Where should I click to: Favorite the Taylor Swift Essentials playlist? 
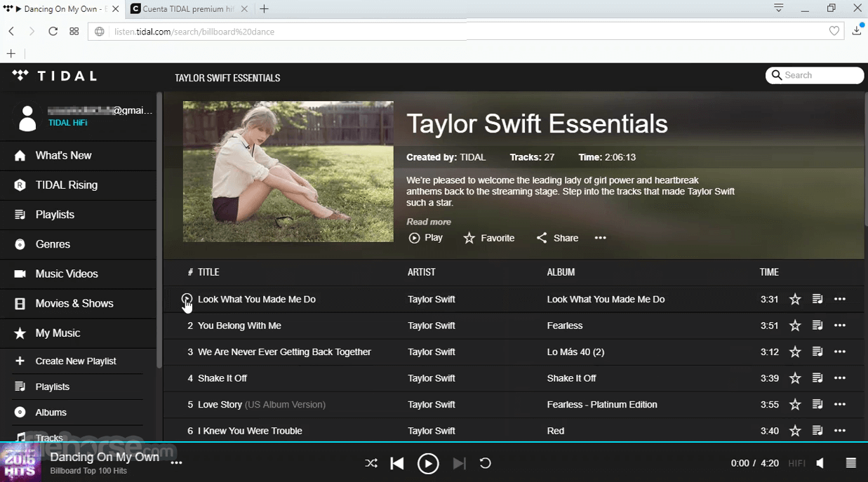coord(489,238)
